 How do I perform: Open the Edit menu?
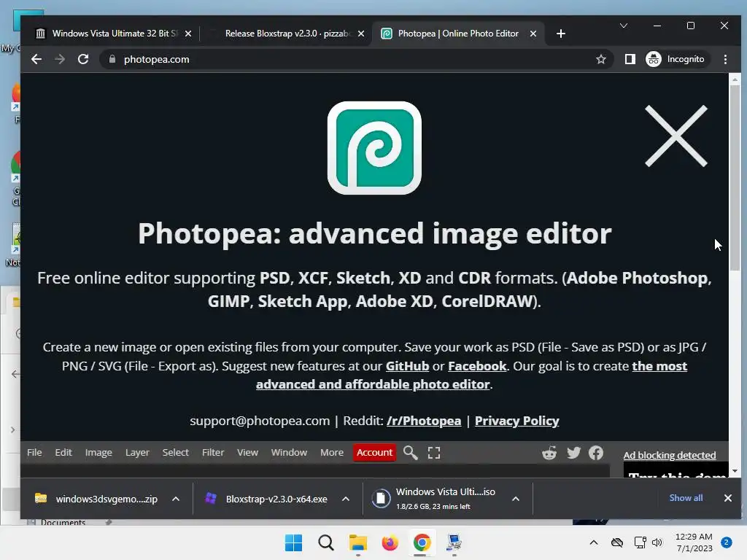tap(63, 452)
